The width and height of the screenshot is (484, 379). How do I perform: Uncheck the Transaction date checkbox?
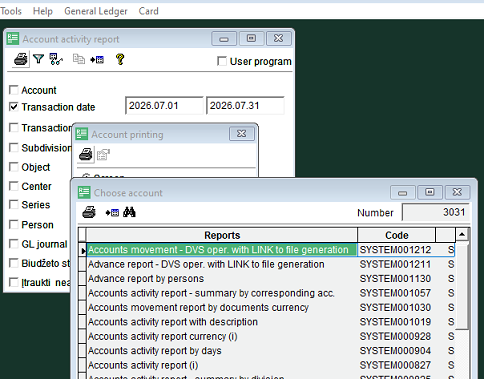(14, 107)
